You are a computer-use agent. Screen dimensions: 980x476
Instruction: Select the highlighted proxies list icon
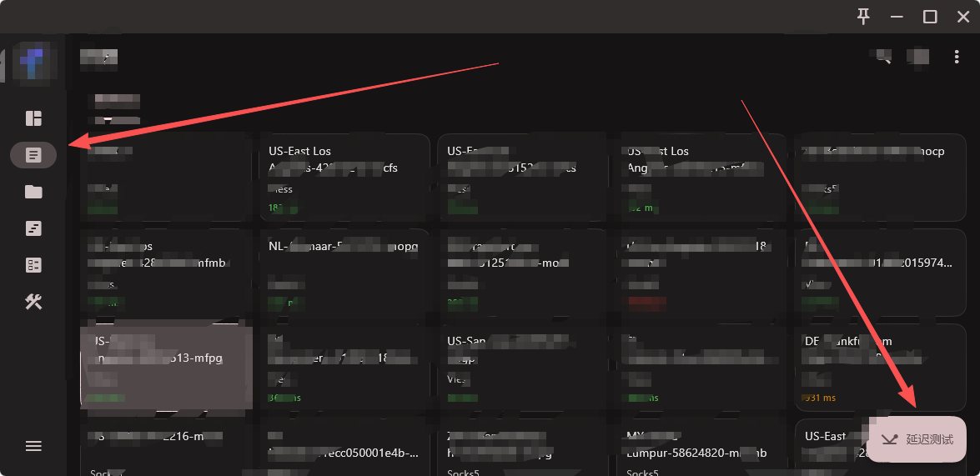point(33,155)
